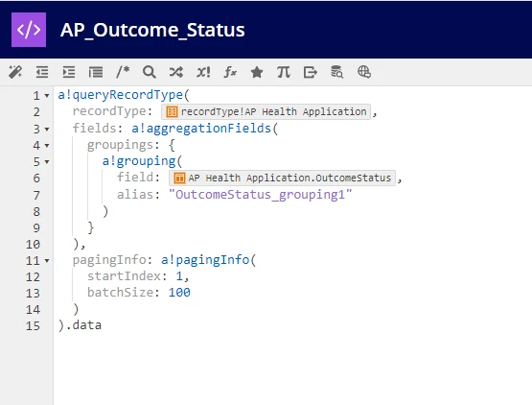Click the AP_Outcome_Status title text
Viewport: 532px width, 405px height.
[152, 31]
